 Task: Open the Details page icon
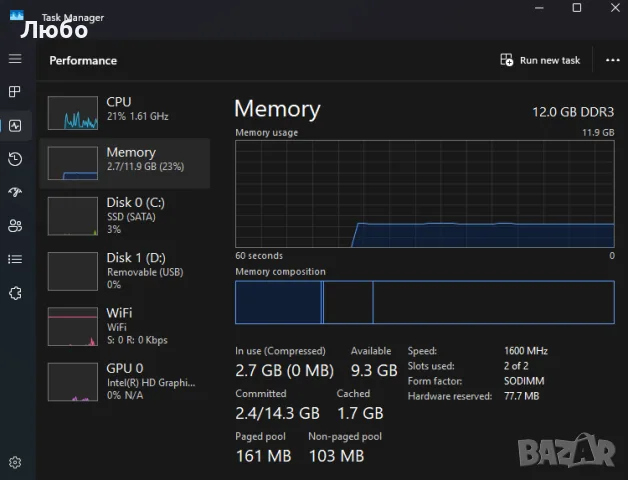tap(15, 259)
